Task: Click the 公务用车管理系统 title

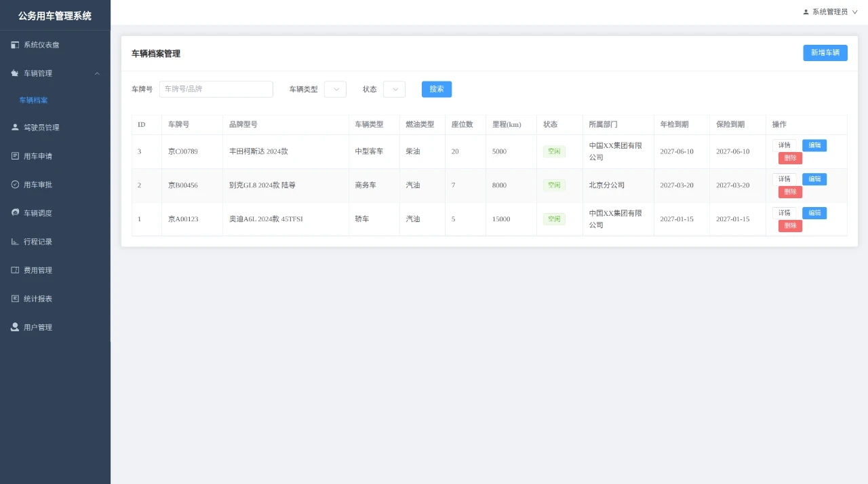Action: 55,16
